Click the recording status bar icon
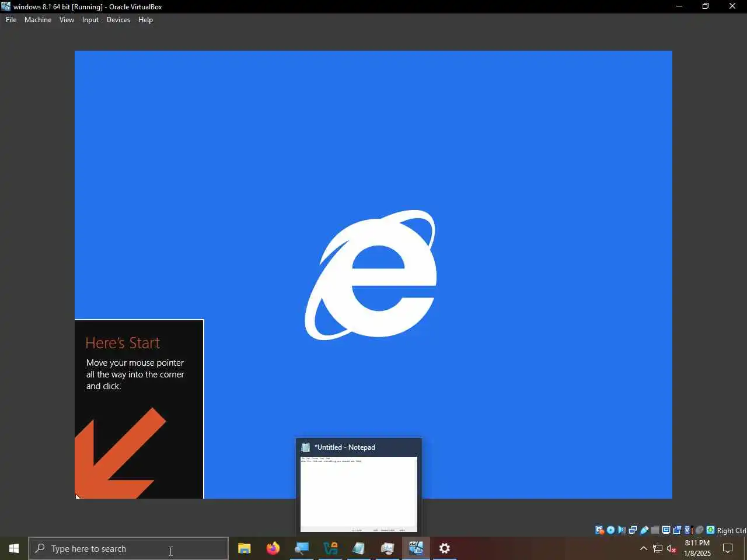Image resolution: width=747 pixels, height=560 pixels. click(x=677, y=530)
